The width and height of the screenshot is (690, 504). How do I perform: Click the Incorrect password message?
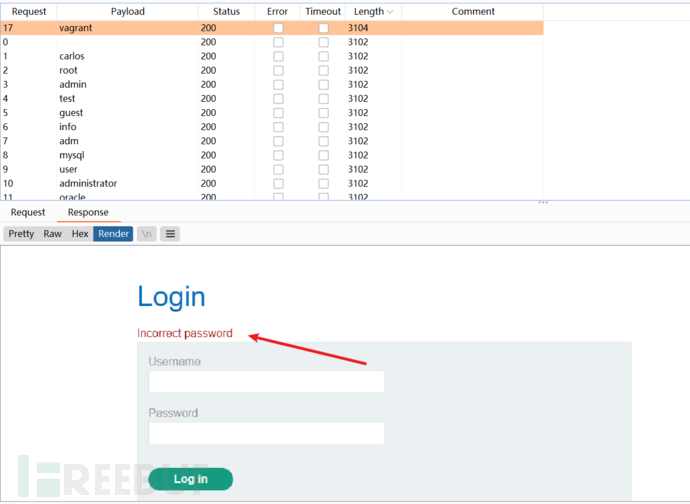[185, 333]
